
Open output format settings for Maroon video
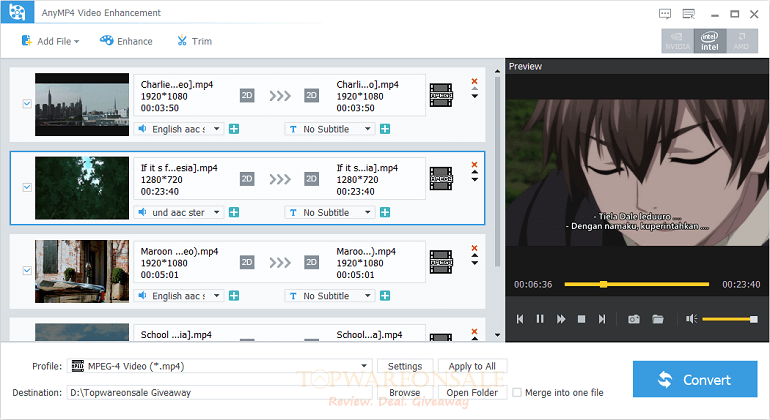tap(441, 262)
